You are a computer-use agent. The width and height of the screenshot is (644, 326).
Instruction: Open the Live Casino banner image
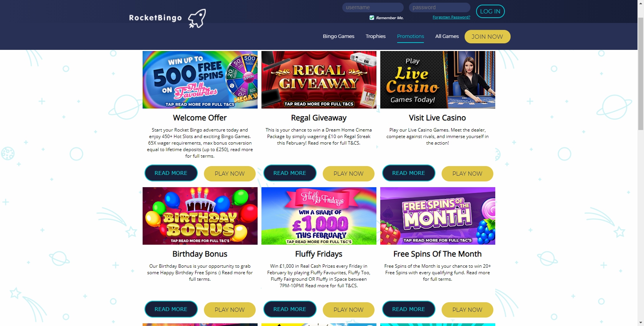[x=438, y=80]
